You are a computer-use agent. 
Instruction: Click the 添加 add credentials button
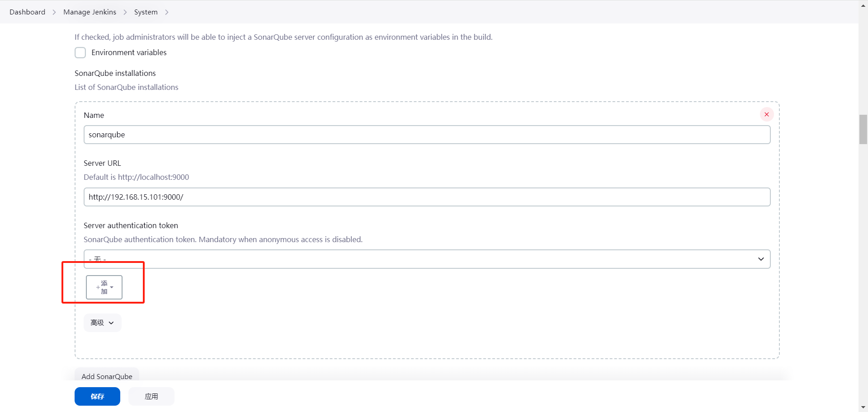[x=104, y=287]
